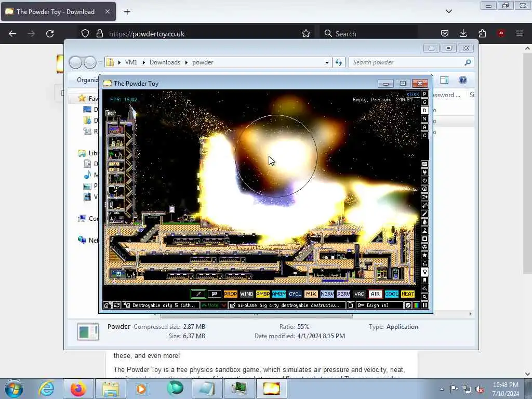Open the Radioactive elements menu
The height and width of the screenshot is (399, 532).
click(424, 247)
